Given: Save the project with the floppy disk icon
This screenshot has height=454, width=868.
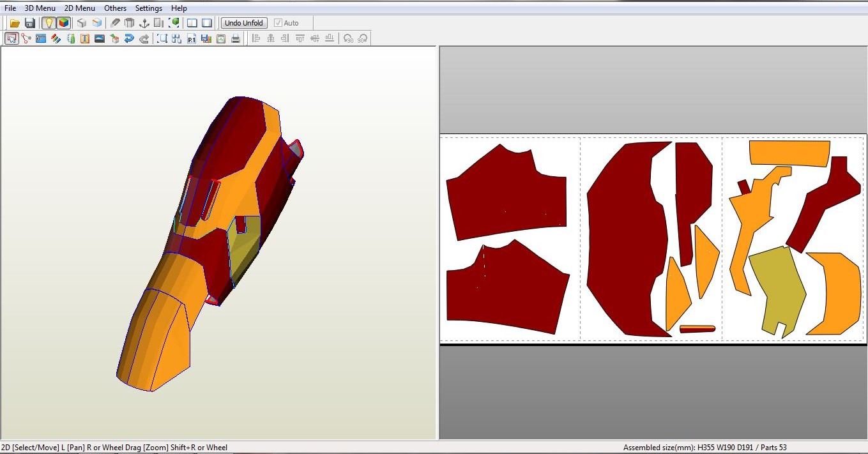Looking at the screenshot, I should (30, 23).
